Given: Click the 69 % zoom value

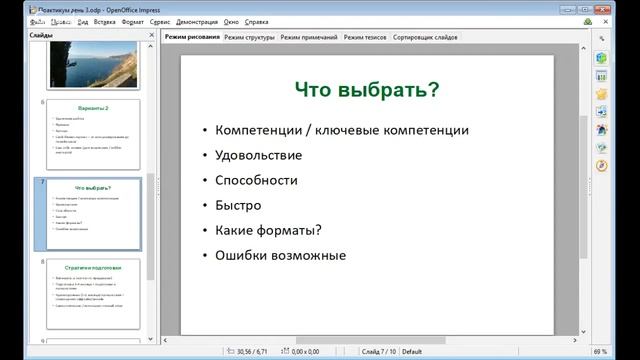Looking at the screenshot, I should 600,351.
